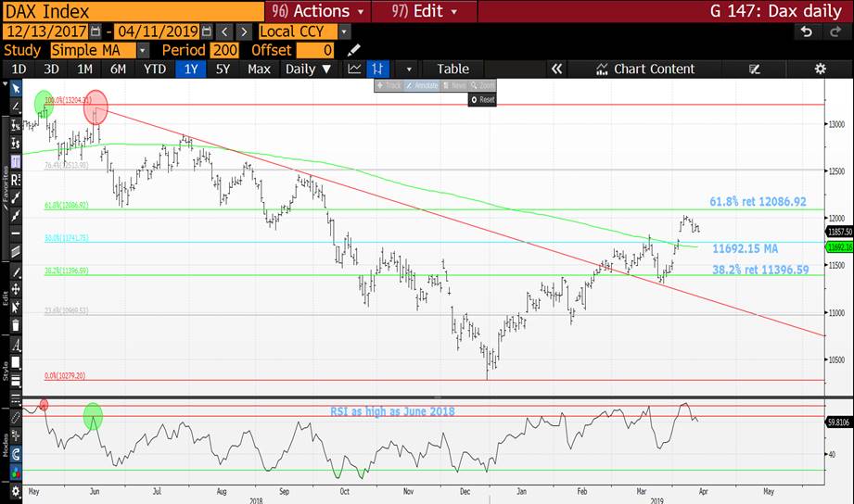Shift date range backward with left arrow

224,31
